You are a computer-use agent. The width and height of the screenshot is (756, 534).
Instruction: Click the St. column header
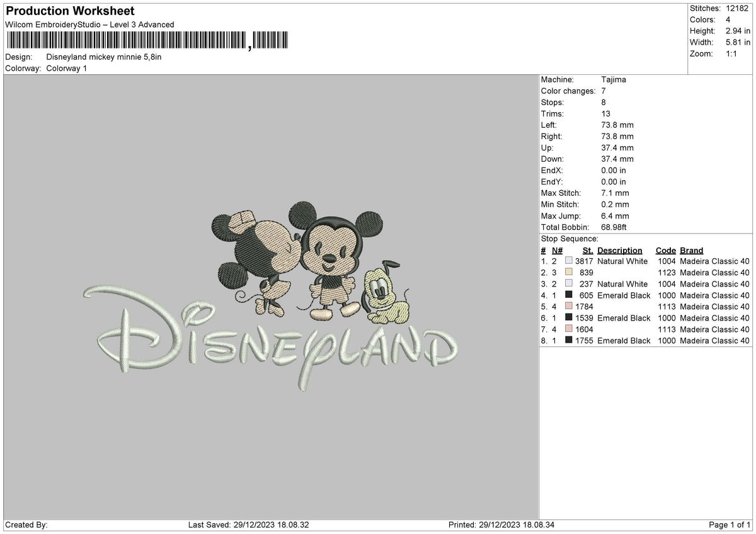point(588,251)
